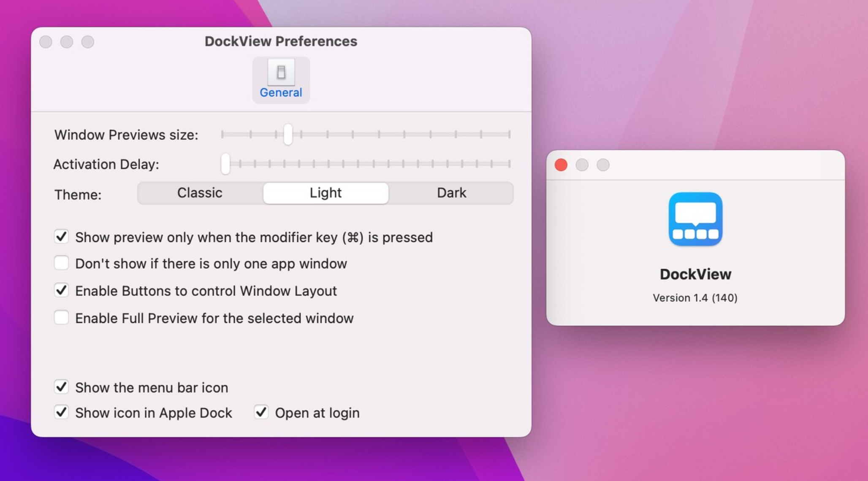Viewport: 868px width, 481px height.
Task: Toggle Show preview only when modifier key pressed
Action: coord(63,236)
